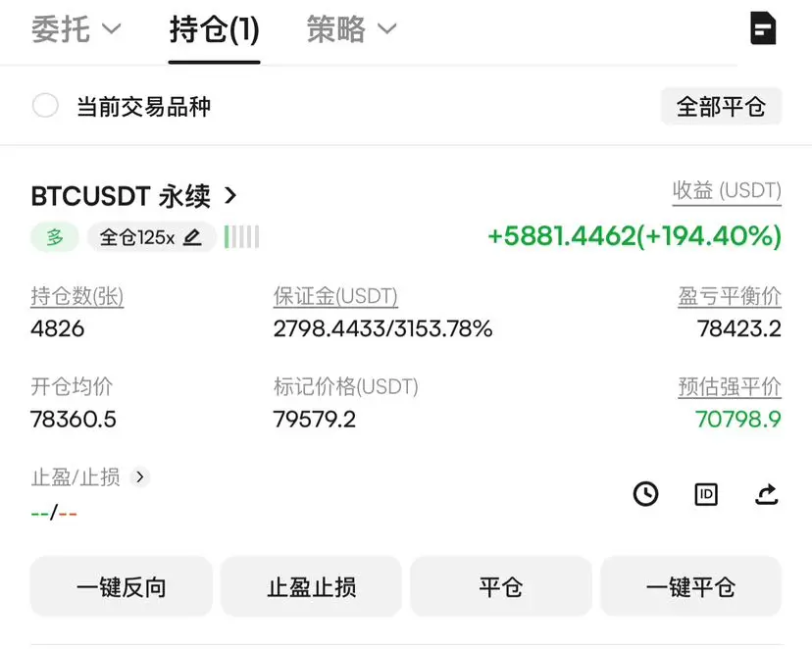Tap the 持仓数(张) label
The height and width of the screenshot is (649, 812).
(x=77, y=296)
